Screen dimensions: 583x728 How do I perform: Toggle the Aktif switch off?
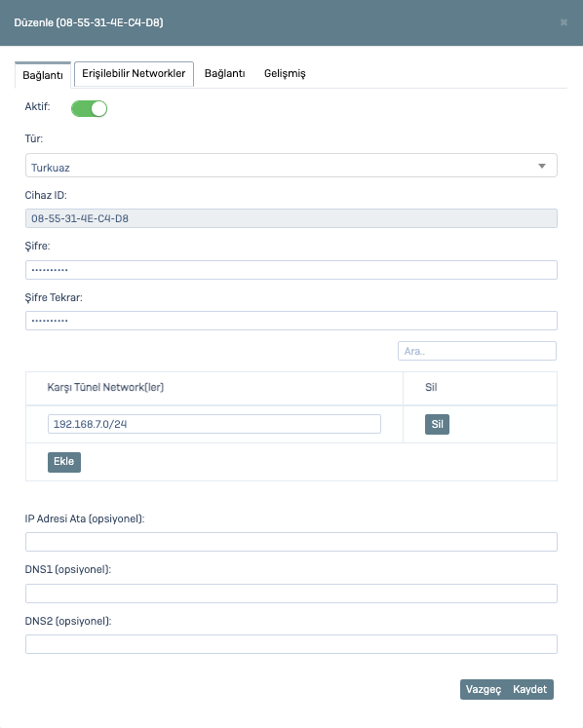point(89,108)
